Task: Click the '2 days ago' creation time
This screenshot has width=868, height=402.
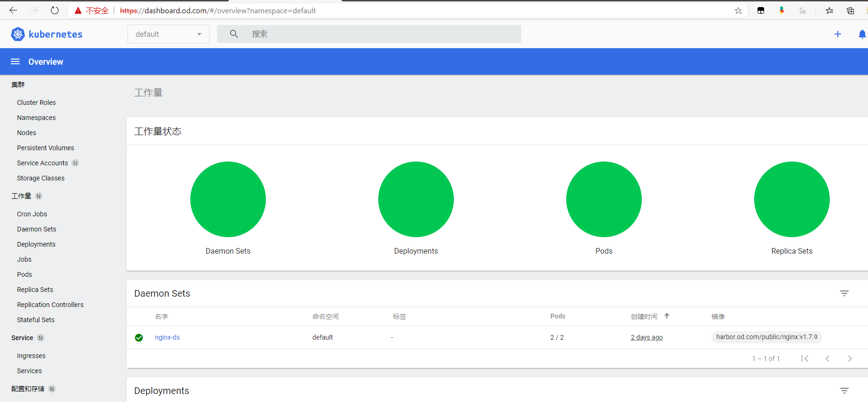Action: [x=647, y=337]
